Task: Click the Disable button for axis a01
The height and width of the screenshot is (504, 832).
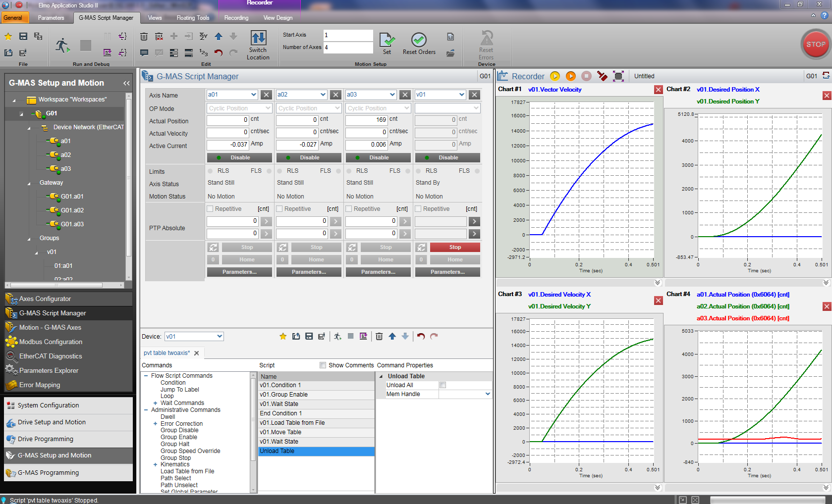Action: [x=239, y=157]
